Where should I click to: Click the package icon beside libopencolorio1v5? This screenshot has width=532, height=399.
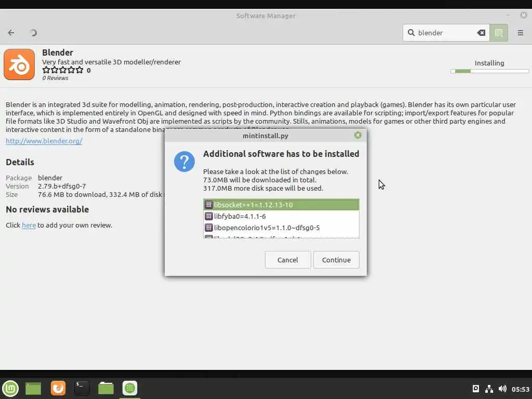(209, 228)
